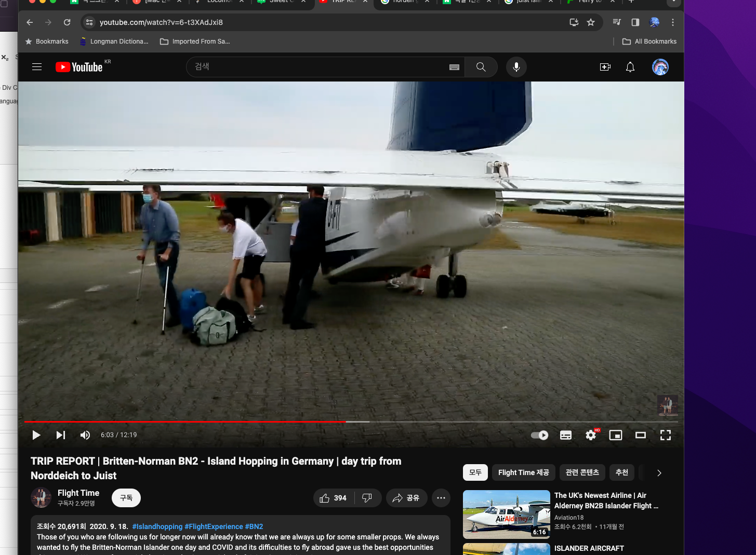
Task: Open Chrome three-dot menu
Action: pos(673,22)
